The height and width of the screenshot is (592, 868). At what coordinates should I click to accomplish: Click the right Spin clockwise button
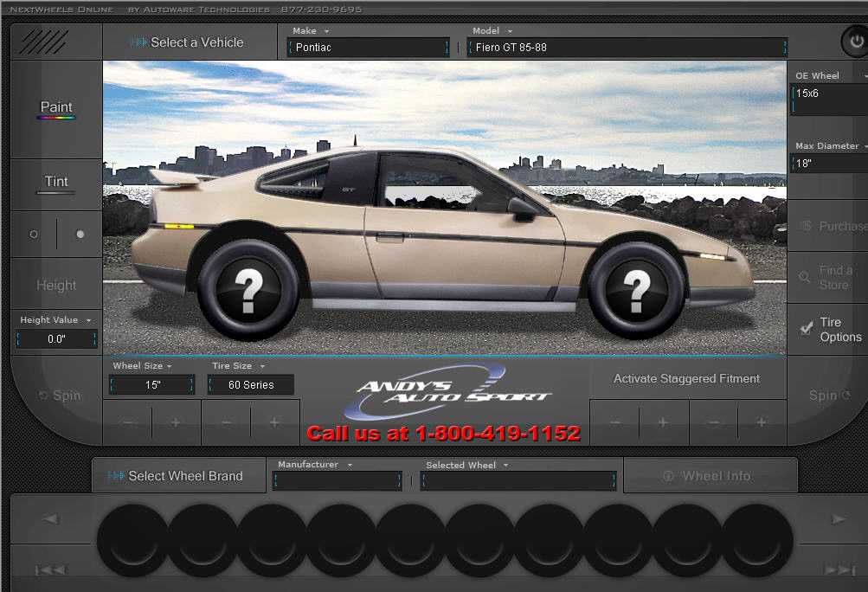tap(829, 396)
